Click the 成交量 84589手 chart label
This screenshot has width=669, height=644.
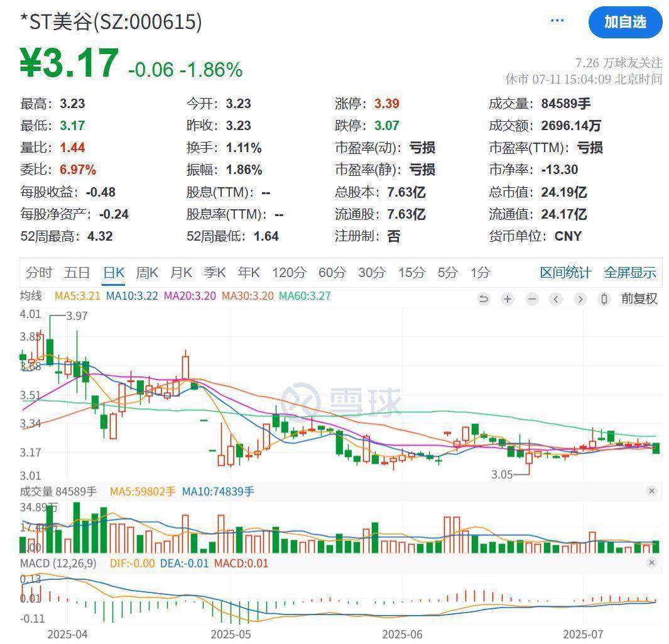(58, 491)
